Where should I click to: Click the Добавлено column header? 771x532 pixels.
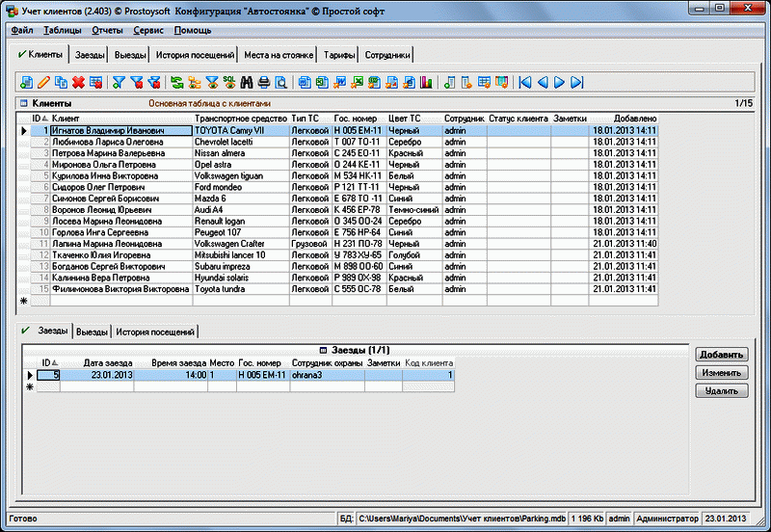[x=624, y=119]
